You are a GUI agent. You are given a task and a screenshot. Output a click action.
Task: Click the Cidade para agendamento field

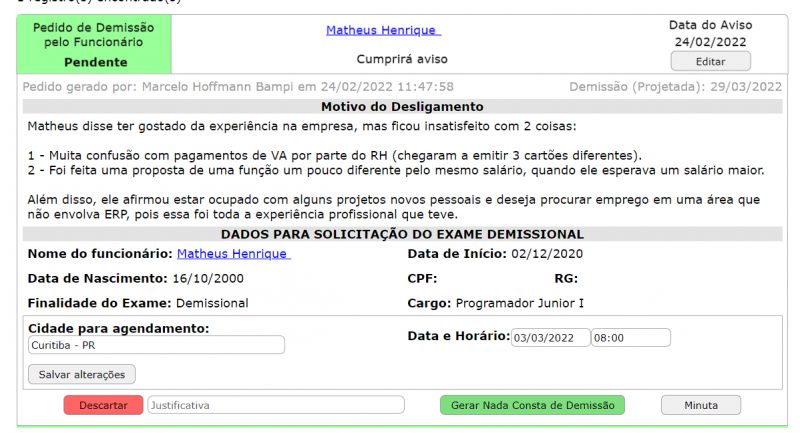tap(156, 345)
